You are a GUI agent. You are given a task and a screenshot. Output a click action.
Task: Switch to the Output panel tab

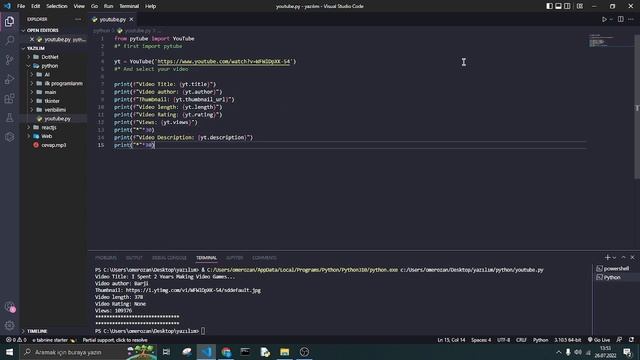coord(134,258)
